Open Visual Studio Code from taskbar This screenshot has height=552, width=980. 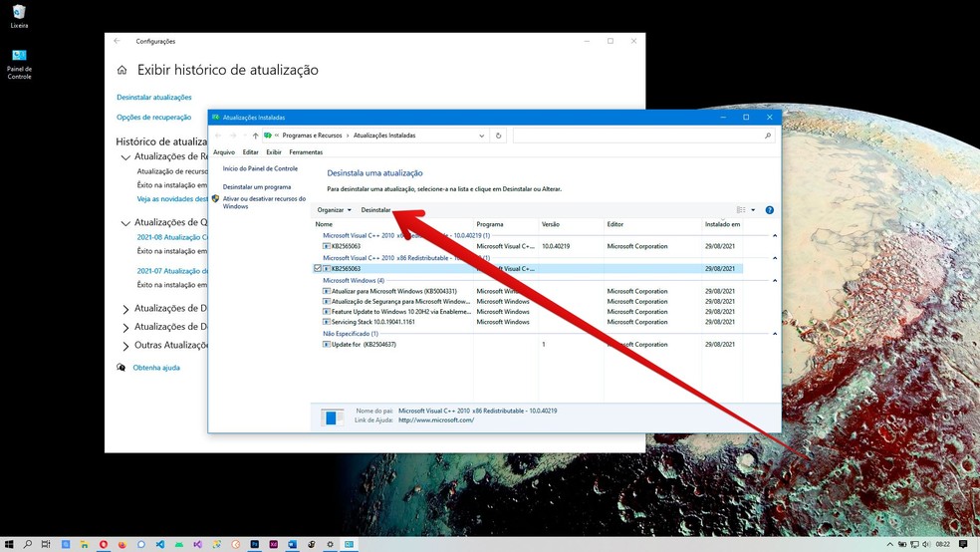pos(160,544)
